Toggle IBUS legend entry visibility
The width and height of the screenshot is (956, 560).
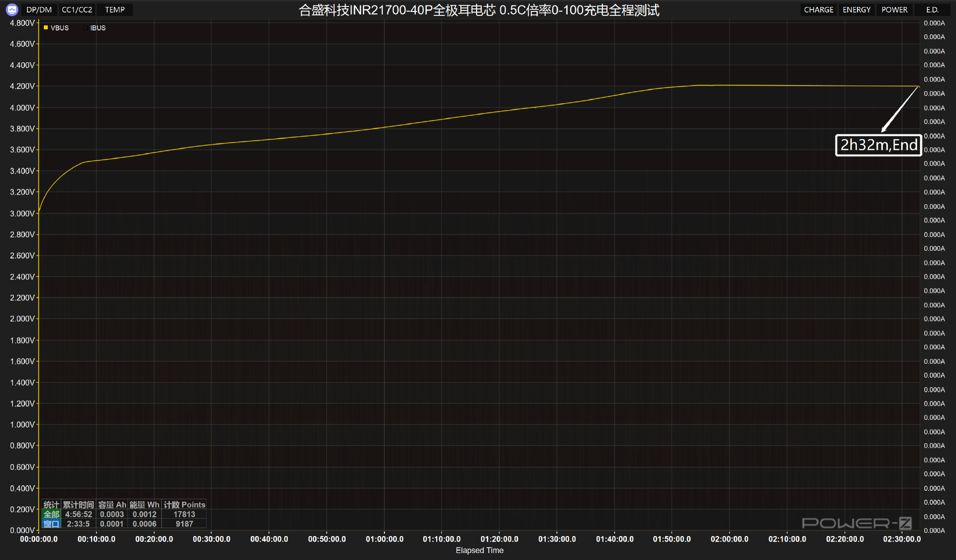(x=95, y=28)
